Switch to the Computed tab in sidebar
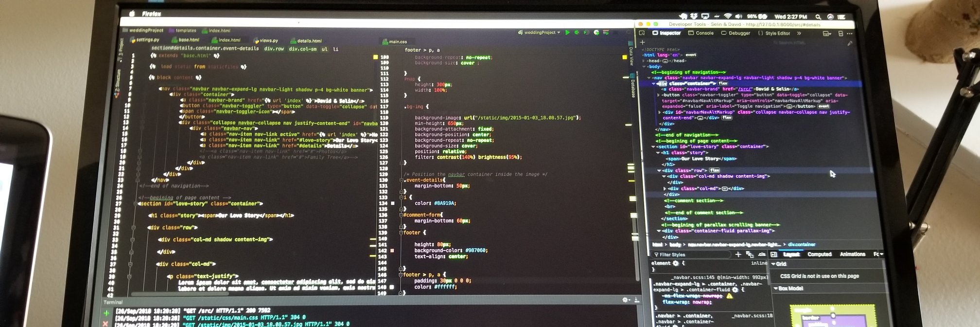The width and height of the screenshot is (980, 327). click(x=820, y=254)
